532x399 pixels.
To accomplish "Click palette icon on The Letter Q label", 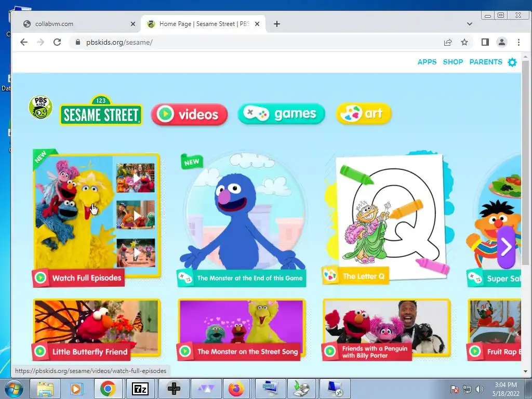I will point(330,275).
